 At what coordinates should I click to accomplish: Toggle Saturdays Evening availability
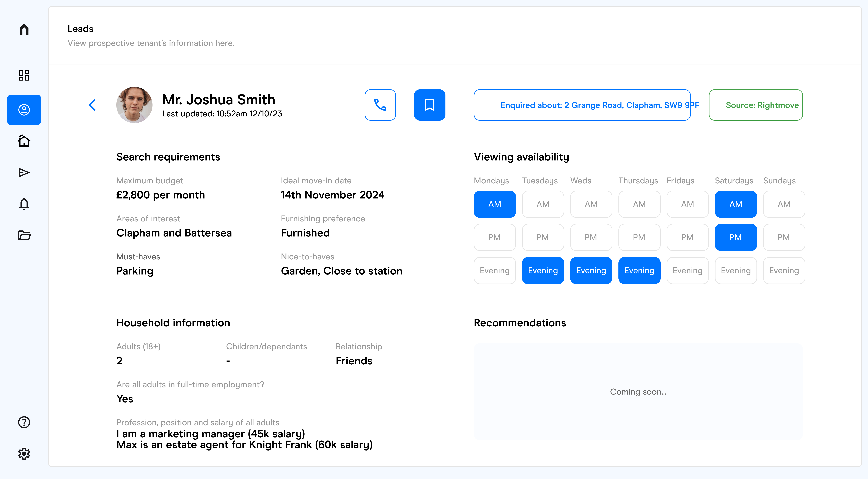pos(736,271)
